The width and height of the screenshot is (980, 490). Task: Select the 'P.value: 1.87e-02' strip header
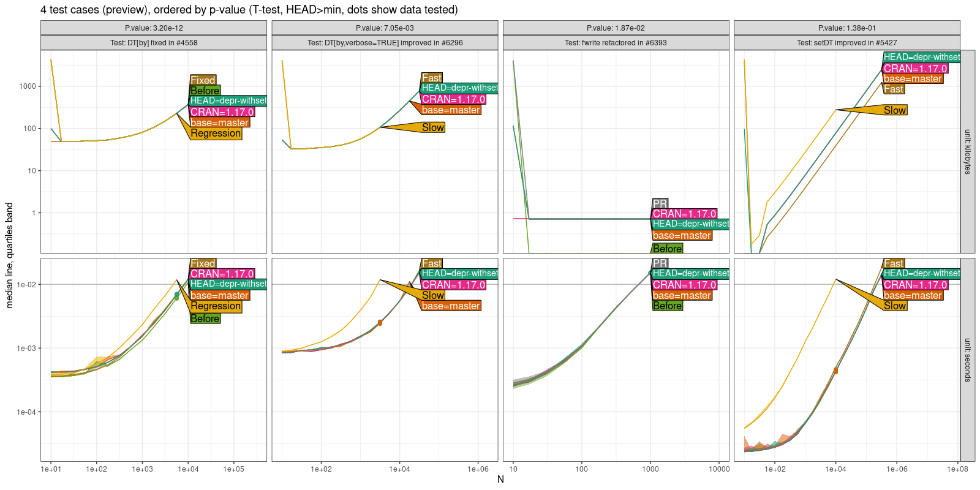click(616, 28)
